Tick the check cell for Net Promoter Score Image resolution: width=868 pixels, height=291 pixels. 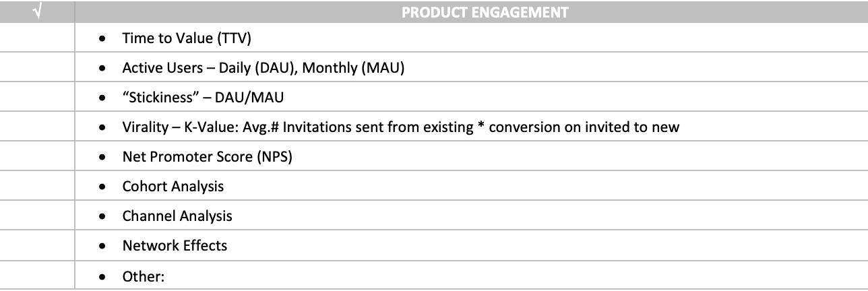(x=37, y=157)
